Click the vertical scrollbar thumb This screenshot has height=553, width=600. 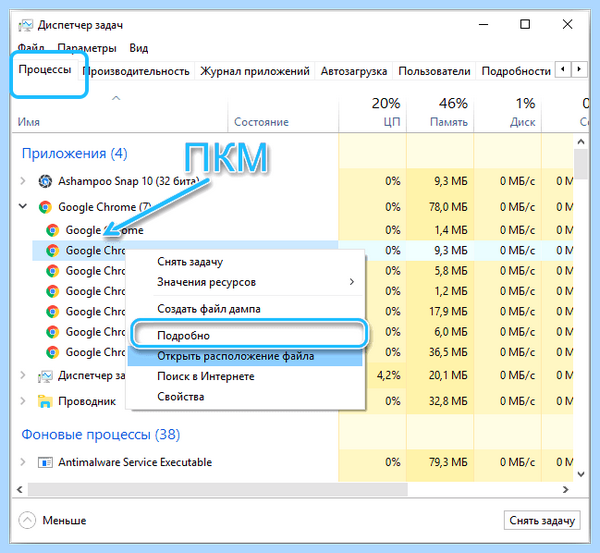point(581,164)
